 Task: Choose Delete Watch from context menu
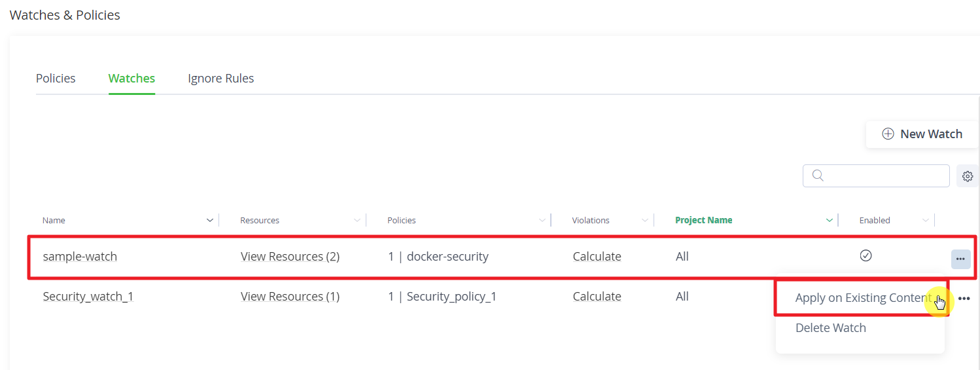(x=831, y=328)
